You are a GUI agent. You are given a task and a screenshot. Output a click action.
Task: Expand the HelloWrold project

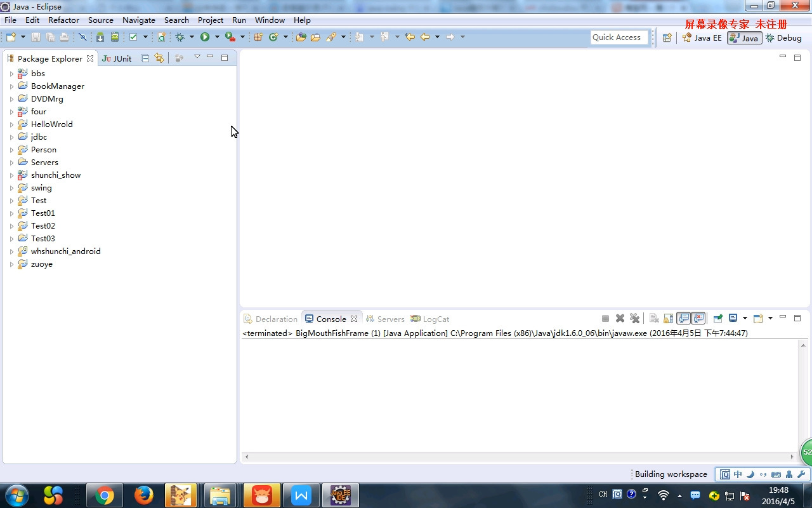(11, 124)
